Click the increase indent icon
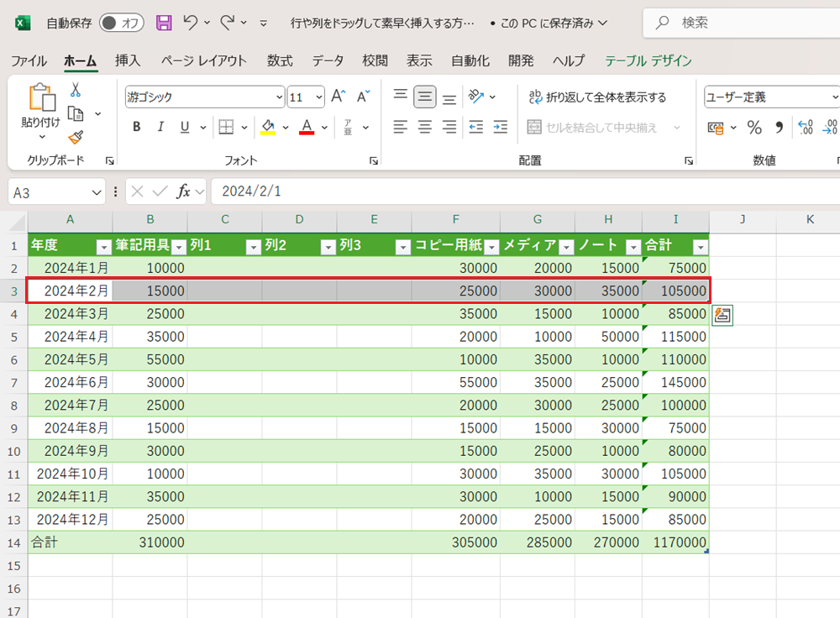The height and width of the screenshot is (618, 840). click(x=501, y=127)
